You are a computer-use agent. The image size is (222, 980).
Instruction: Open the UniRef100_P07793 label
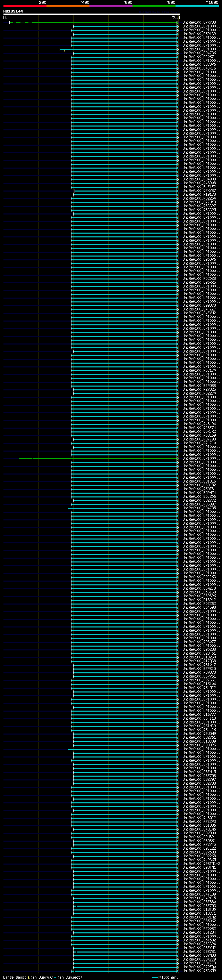(199, 439)
